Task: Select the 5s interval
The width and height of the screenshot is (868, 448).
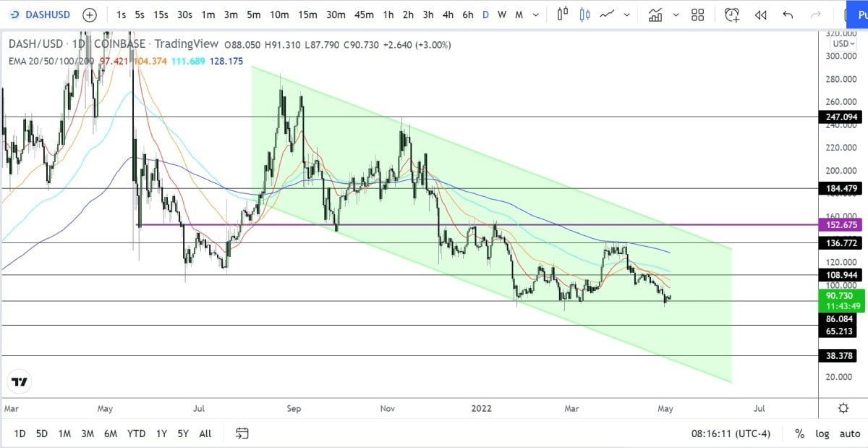Action: click(139, 14)
